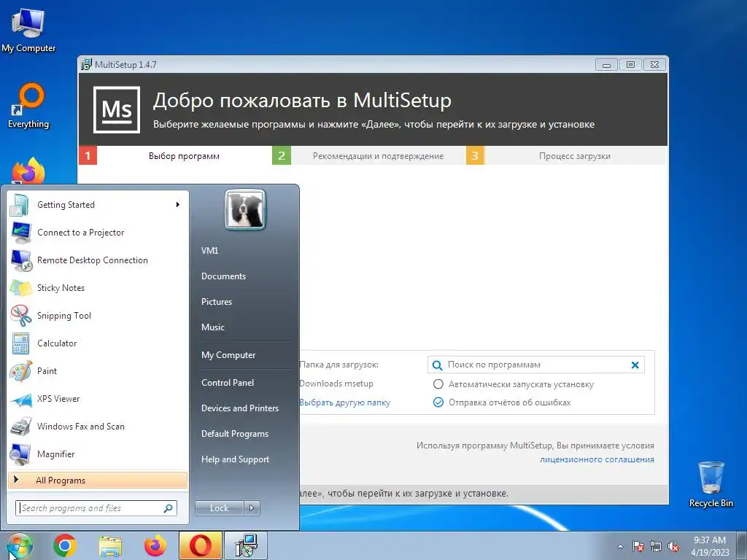Select step 3 Процесс загрузки tab
The image size is (747, 560).
(566, 156)
